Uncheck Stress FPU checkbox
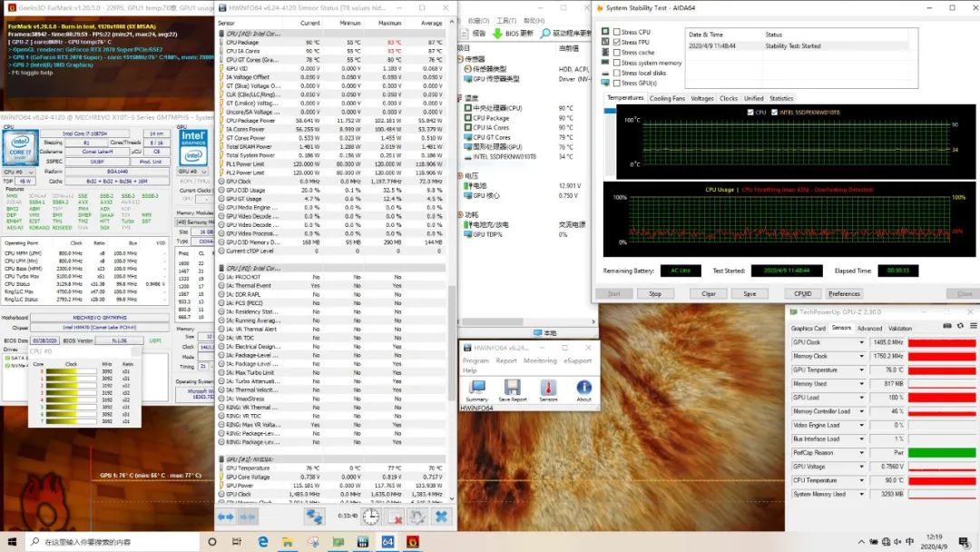The width and height of the screenshot is (980, 552). pos(617,42)
